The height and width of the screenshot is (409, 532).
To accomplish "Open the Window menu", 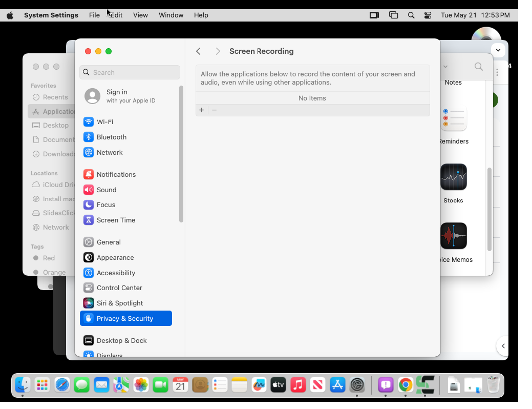I will 171,15.
